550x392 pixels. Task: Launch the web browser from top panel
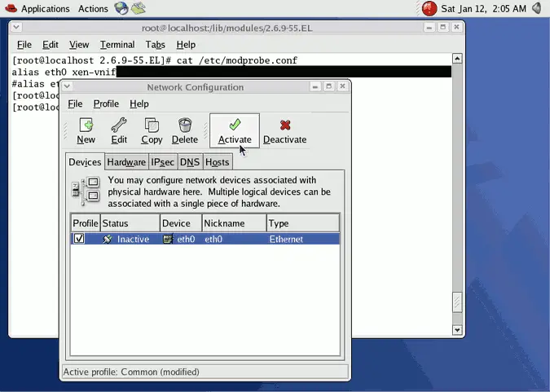coord(121,9)
